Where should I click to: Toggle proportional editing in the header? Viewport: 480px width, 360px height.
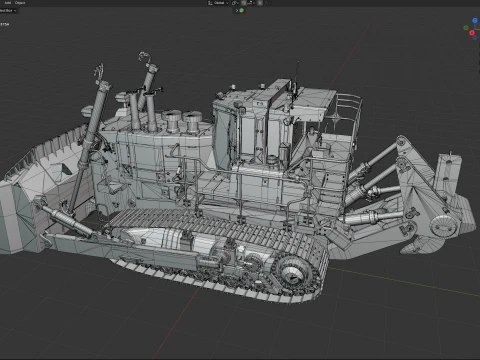point(260,3)
